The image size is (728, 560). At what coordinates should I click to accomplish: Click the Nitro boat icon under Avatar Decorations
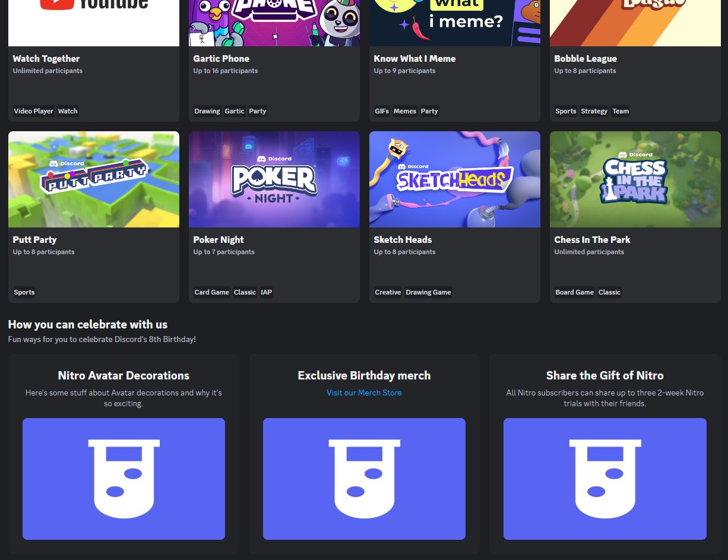tap(124, 479)
